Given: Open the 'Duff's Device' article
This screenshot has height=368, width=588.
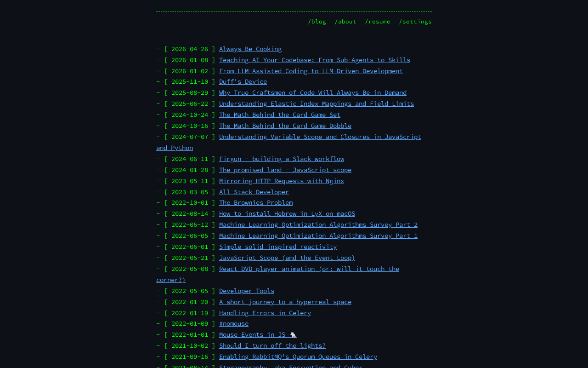Looking at the screenshot, I should click(x=243, y=81).
